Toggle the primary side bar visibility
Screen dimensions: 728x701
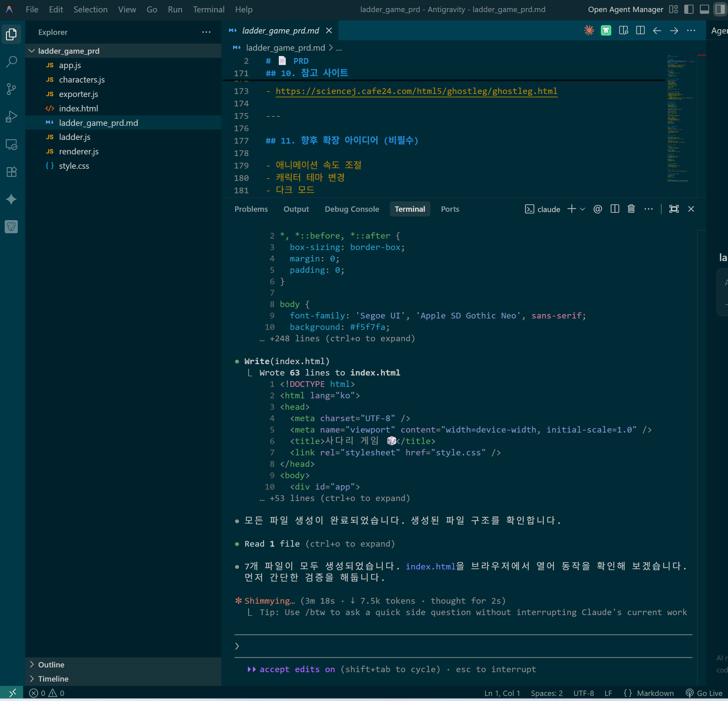click(x=689, y=9)
